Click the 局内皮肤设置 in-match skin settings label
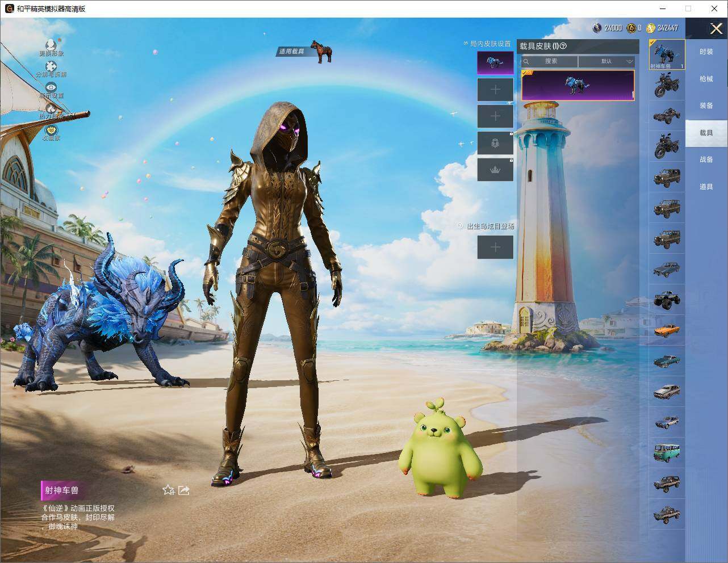 click(x=490, y=44)
